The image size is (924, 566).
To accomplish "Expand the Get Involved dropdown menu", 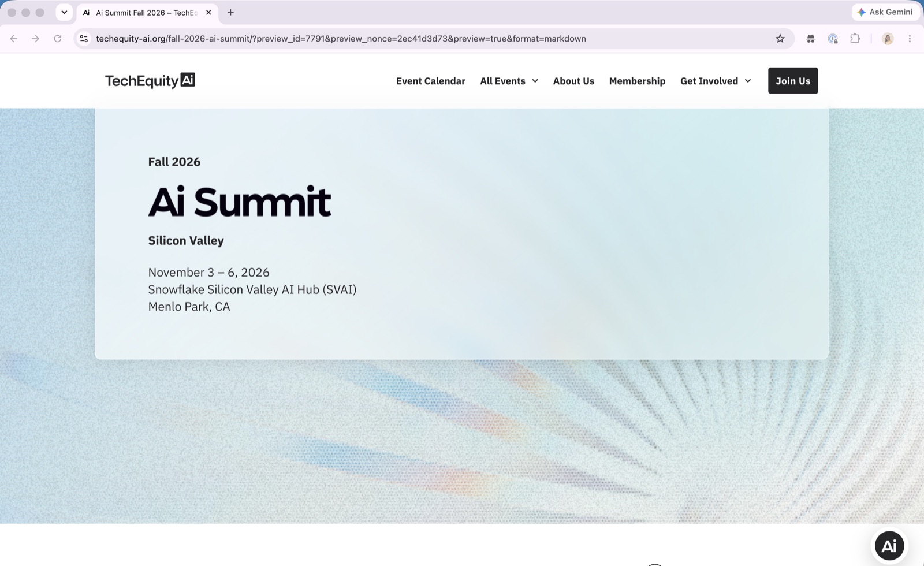I will [x=716, y=81].
